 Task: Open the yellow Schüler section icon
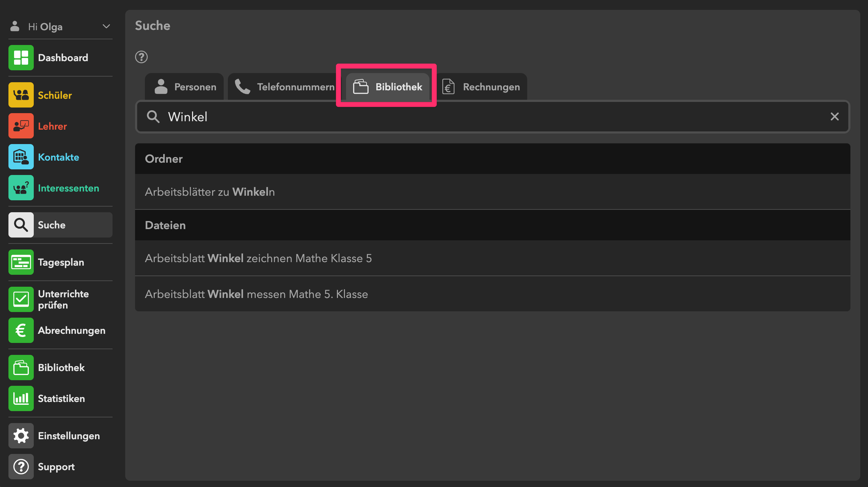point(21,95)
